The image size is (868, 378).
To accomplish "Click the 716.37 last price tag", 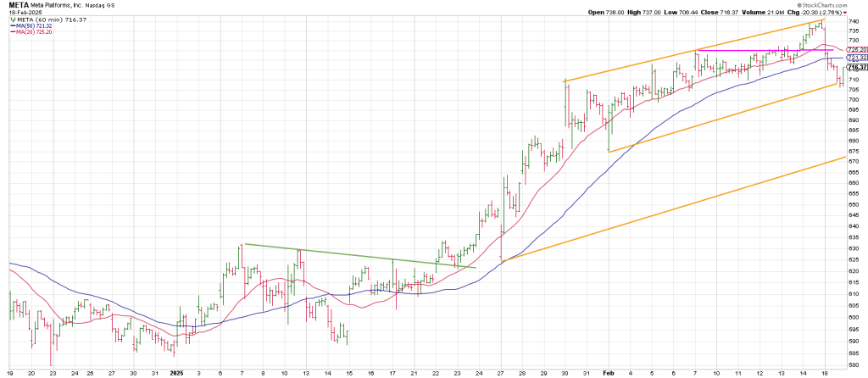I will (x=857, y=67).
